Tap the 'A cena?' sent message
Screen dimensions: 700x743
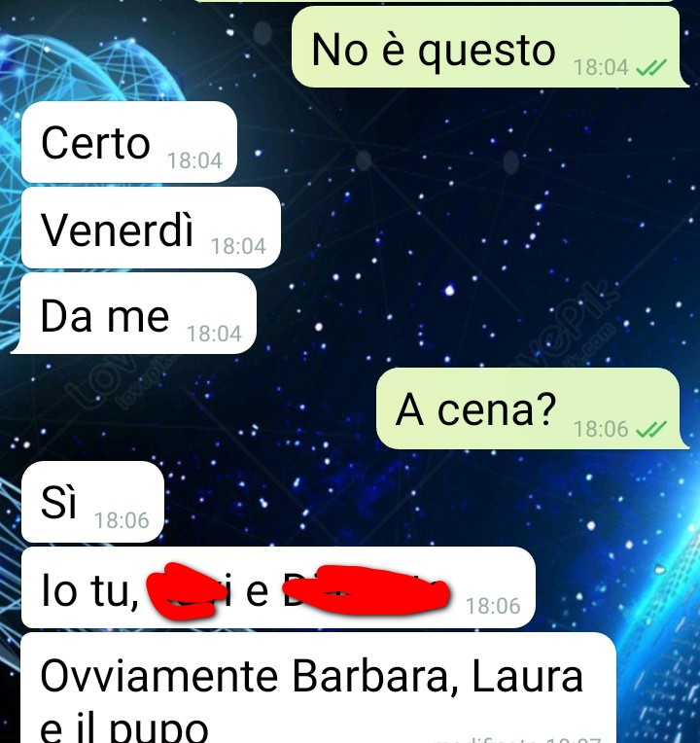[x=532, y=408]
